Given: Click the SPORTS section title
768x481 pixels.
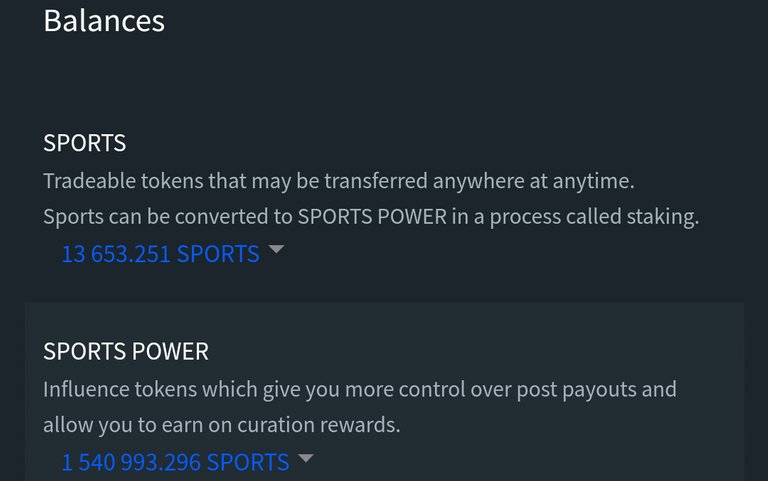Looking at the screenshot, I should point(84,143).
